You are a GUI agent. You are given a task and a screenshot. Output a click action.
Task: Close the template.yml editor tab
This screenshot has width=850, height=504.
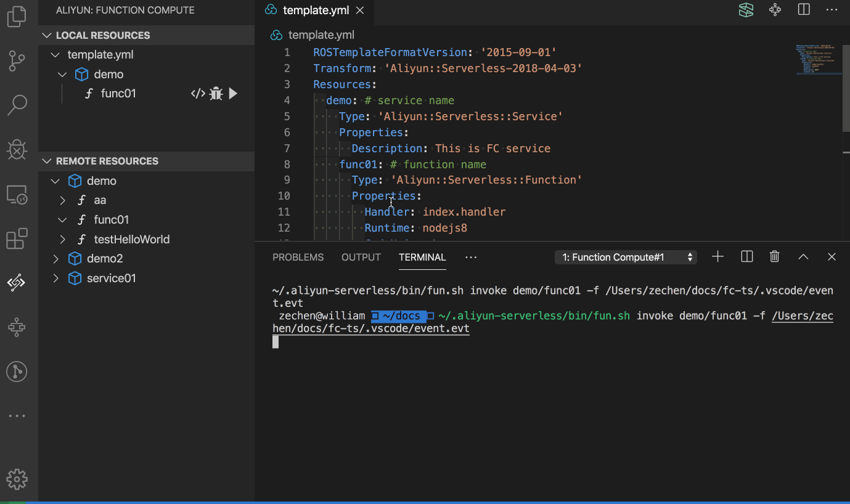[x=360, y=10]
